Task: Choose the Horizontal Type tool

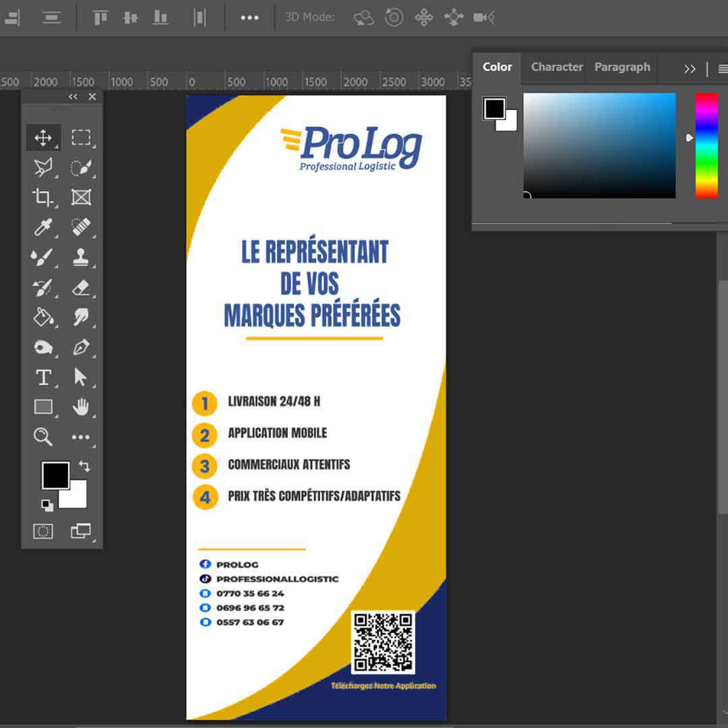Action: (43, 377)
